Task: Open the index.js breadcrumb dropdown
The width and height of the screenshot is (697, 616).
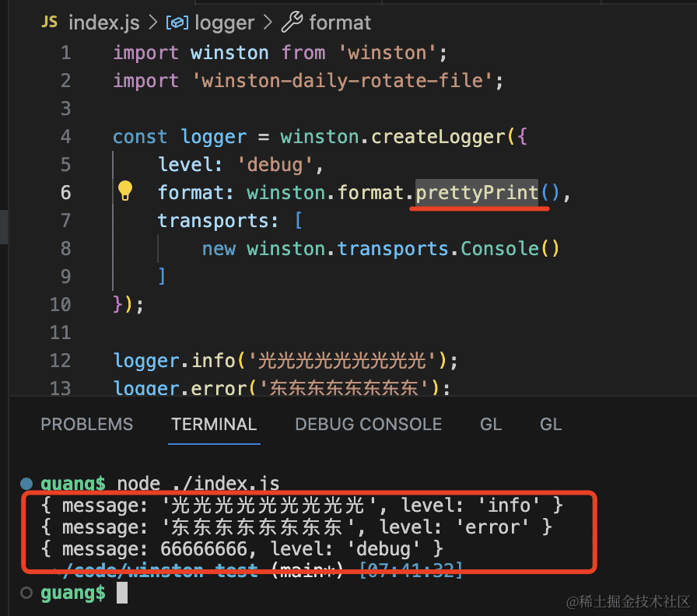Action: tap(103, 23)
